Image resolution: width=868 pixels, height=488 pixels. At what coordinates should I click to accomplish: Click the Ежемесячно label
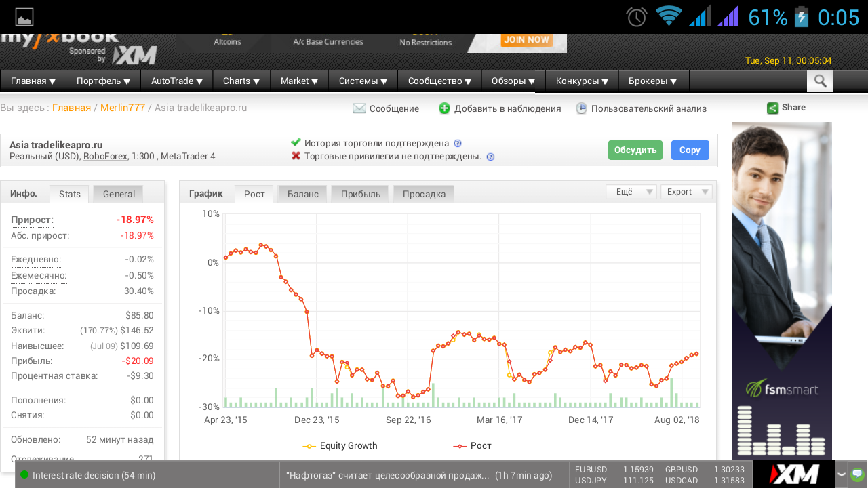[x=39, y=276]
